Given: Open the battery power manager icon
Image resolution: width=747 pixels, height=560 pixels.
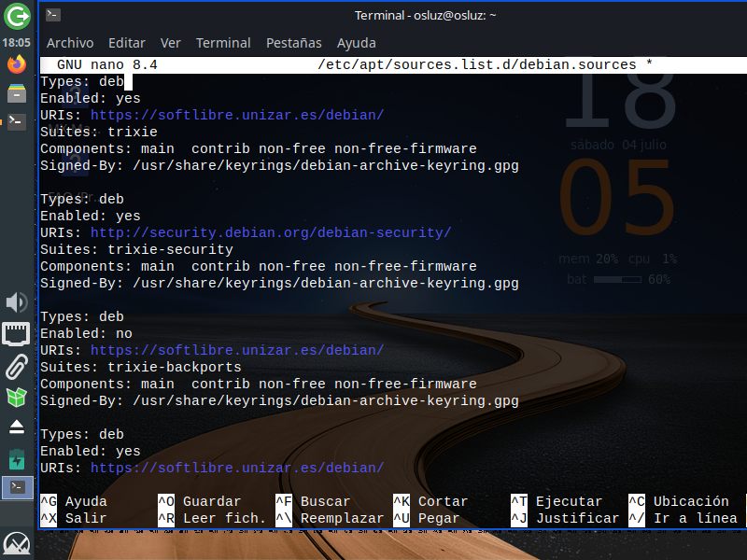Looking at the screenshot, I should (x=17, y=459).
